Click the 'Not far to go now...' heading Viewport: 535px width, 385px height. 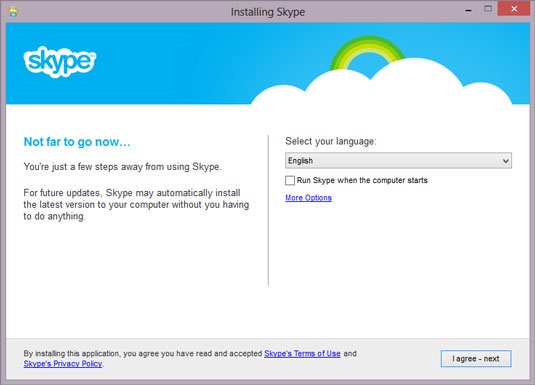77,142
